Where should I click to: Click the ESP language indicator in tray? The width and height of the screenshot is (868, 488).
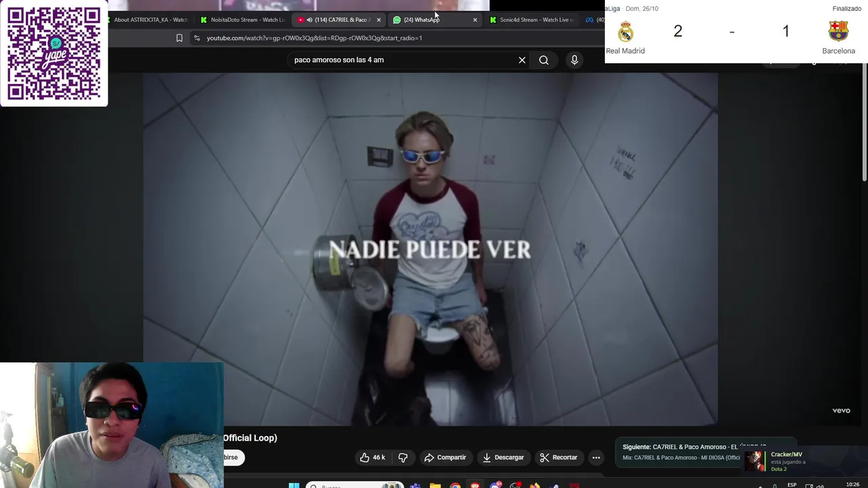(x=791, y=485)
